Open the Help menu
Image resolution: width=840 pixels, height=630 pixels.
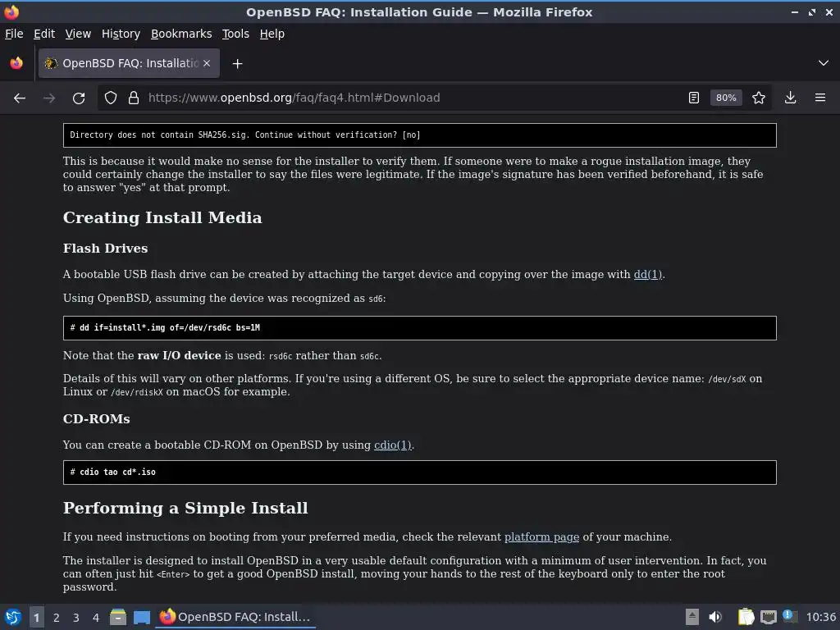click(x=272, y=34)
